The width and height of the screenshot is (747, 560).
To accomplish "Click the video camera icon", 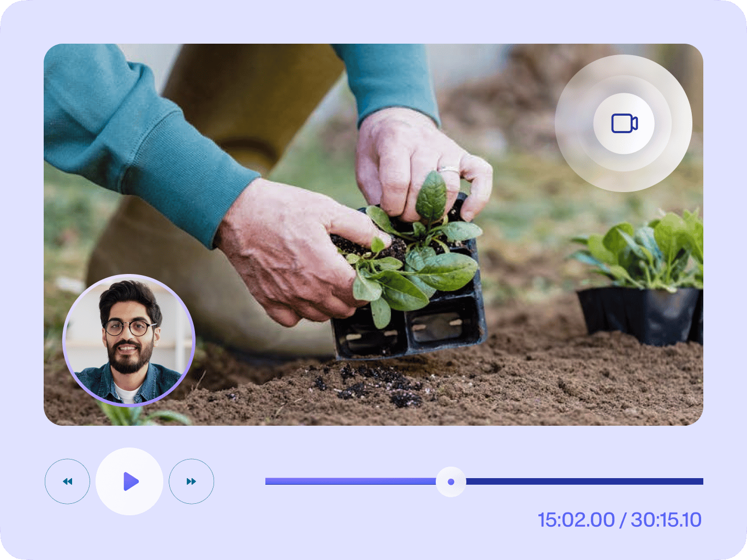I will click(x=624, y=123).
